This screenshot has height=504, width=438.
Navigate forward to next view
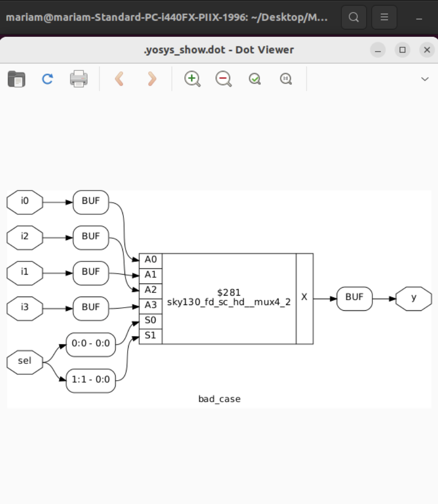[x=151, y=79]
